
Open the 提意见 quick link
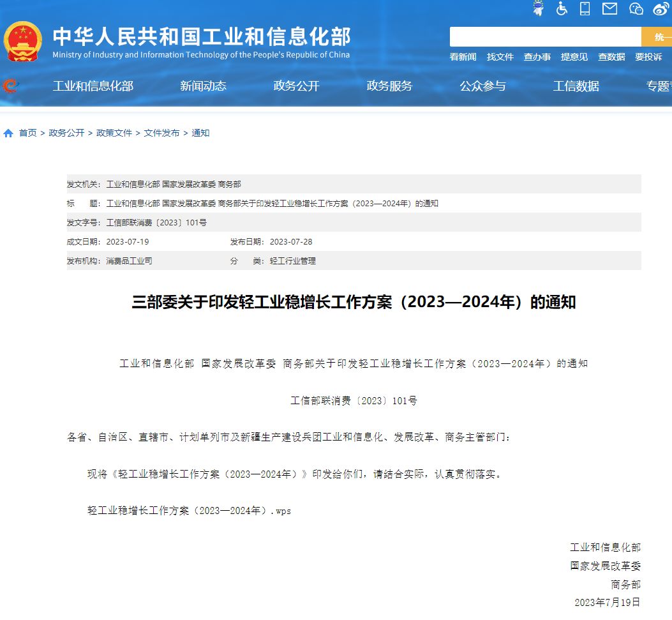pos(574,57)
